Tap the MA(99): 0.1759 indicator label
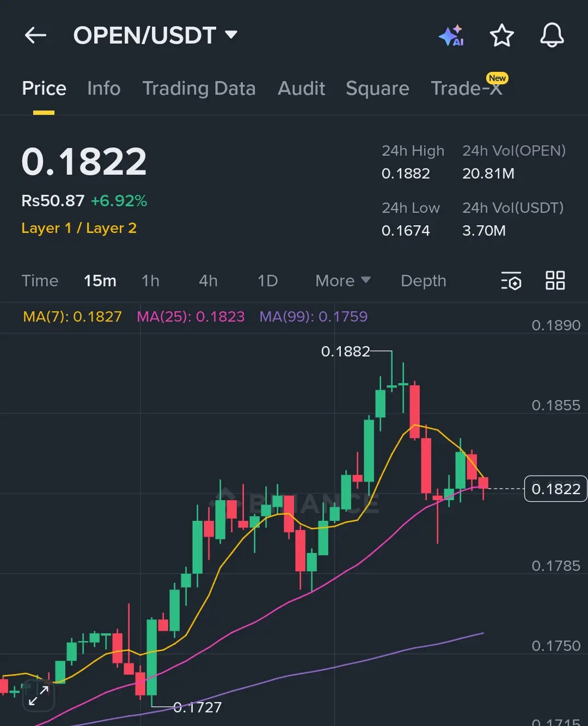Screen dimensions: 588x726 [x=314, y=317]
